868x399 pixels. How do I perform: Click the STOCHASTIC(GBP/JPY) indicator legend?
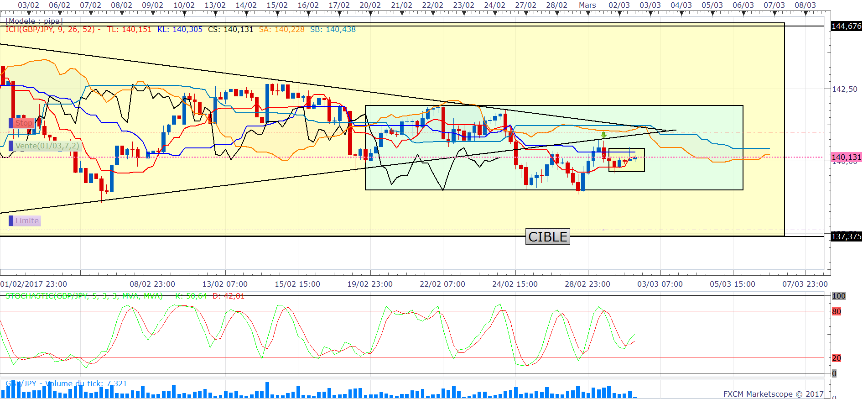coord(84,296)
